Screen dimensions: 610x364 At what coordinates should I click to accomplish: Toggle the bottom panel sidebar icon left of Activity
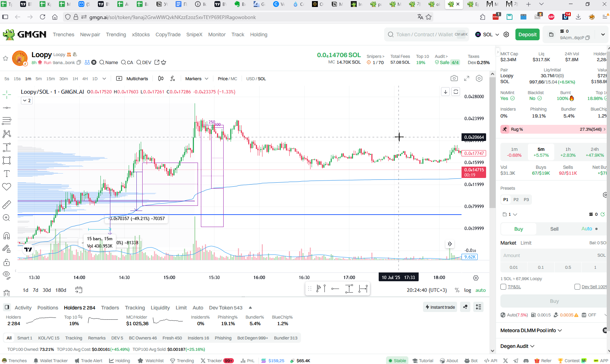point(7,307)
